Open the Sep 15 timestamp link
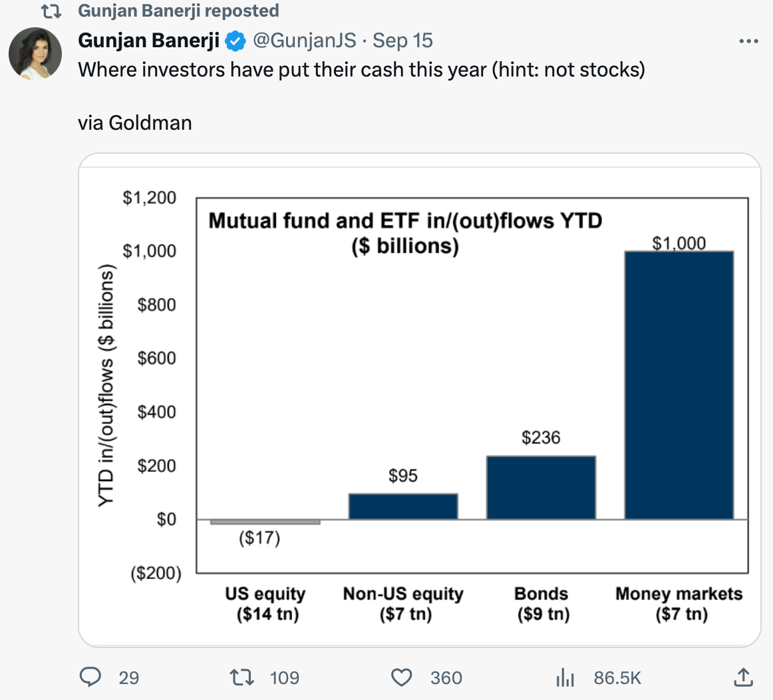This screenshot has height=700, width=773. 402,41
